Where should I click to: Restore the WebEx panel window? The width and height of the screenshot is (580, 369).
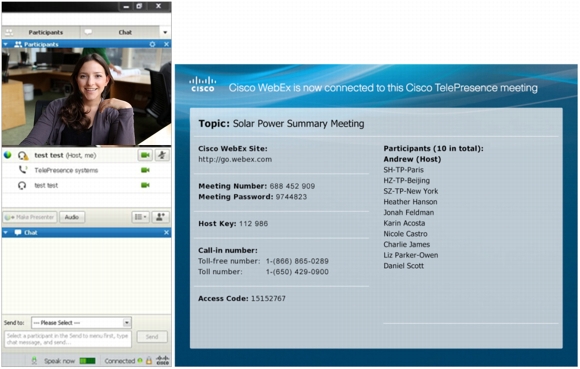click(139, 6)
